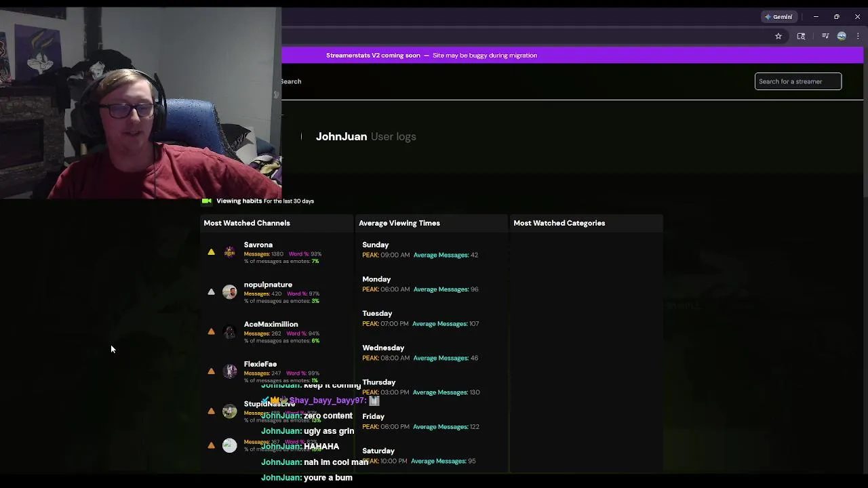Click the AceMaximillion channel avatar
Image resolution: width=868 pixels, height=488 pixels.
coord(230,331)
